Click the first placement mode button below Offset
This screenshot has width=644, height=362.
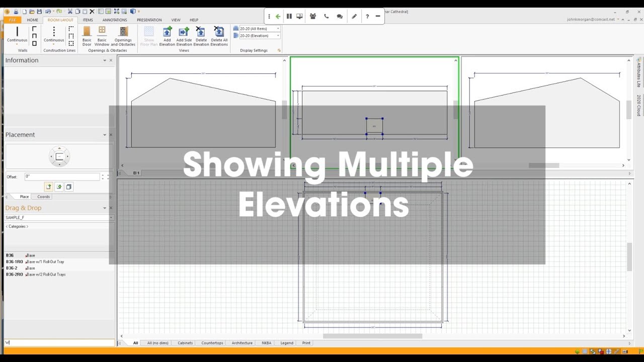tap(48, 187)
